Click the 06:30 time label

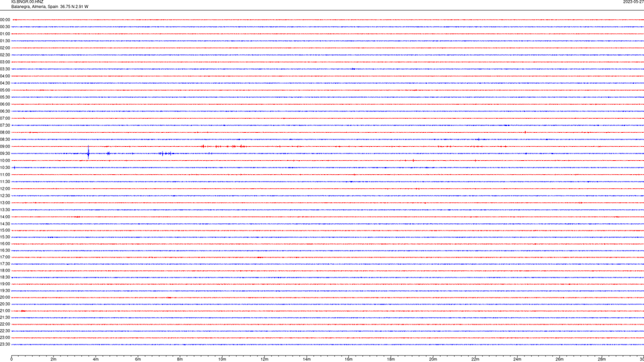click(5, 111)
